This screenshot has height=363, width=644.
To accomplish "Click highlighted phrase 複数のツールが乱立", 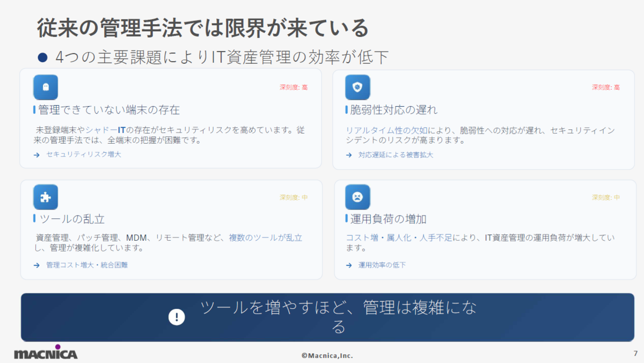I will [266, 238].
